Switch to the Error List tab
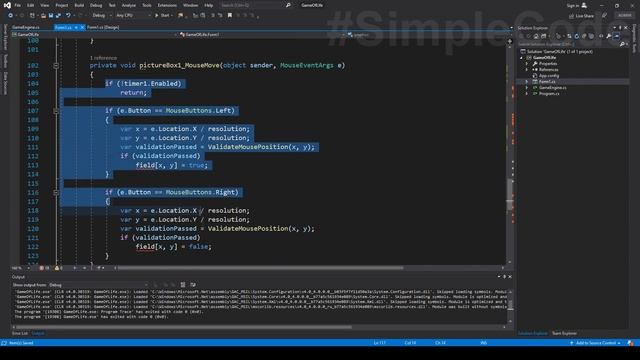The width and height of the screenshot is (640, 360). [20, 333]
